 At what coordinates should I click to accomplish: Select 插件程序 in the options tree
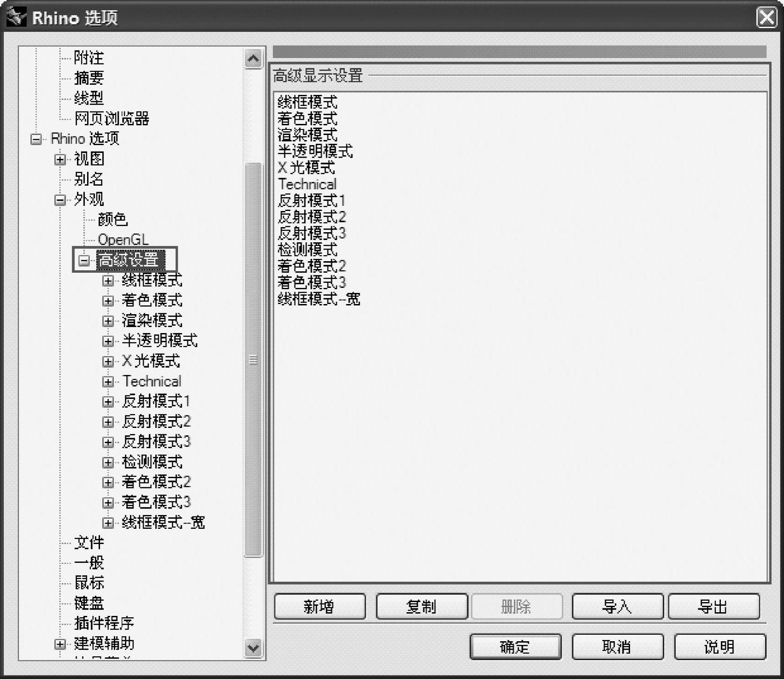point(104,624)
